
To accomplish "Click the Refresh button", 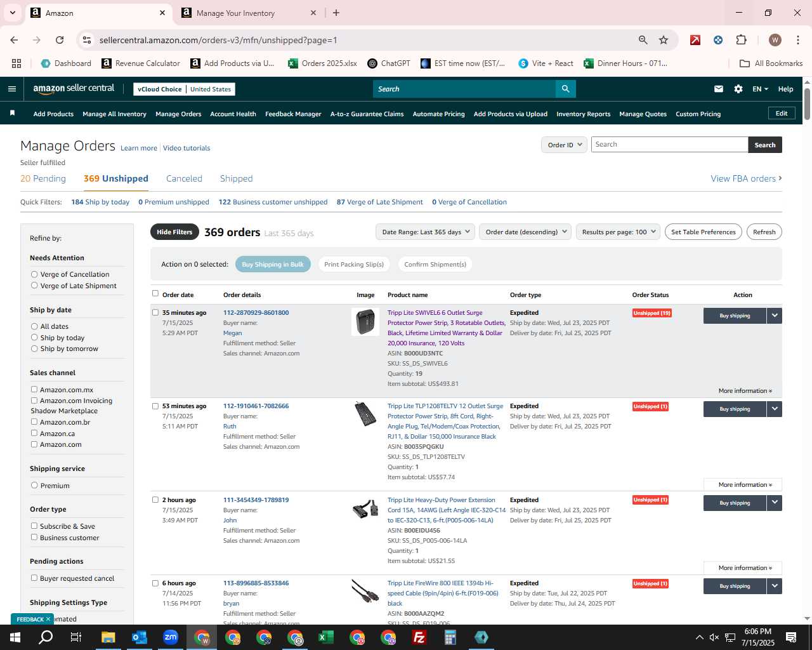I will [x=764, y=232].
